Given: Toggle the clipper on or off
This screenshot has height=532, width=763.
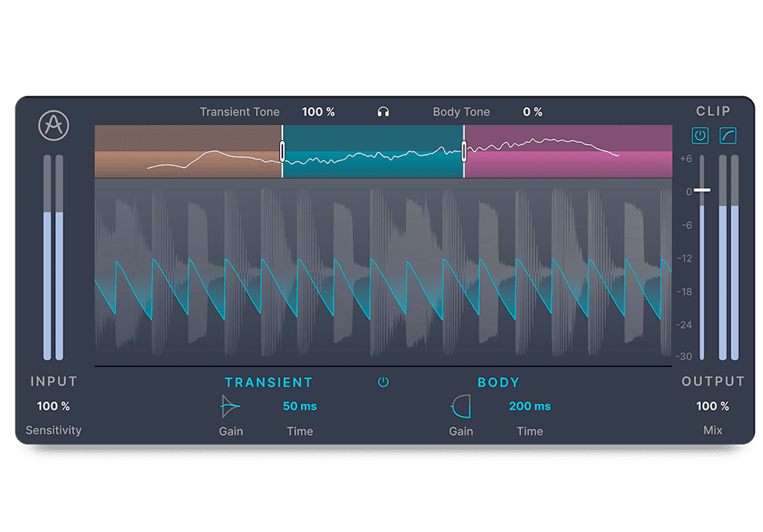Looking at the screenshot, I should point(700,135).
